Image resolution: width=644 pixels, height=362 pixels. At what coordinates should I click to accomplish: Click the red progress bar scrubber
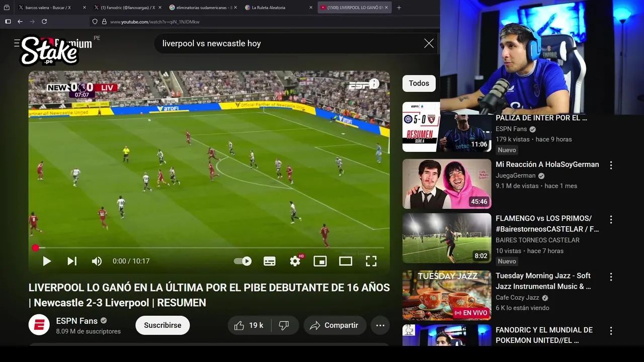tap(35, 247)
